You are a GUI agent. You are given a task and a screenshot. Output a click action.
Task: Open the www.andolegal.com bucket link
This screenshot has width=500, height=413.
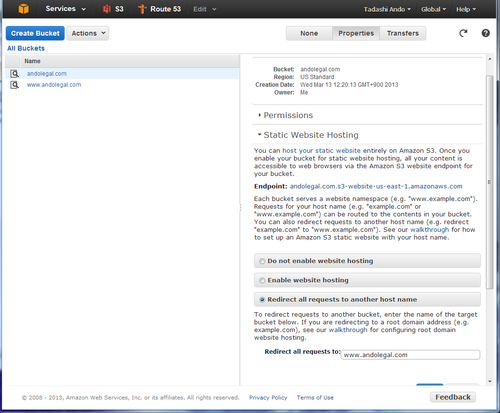pyautogui.click(x=54, y=85)
